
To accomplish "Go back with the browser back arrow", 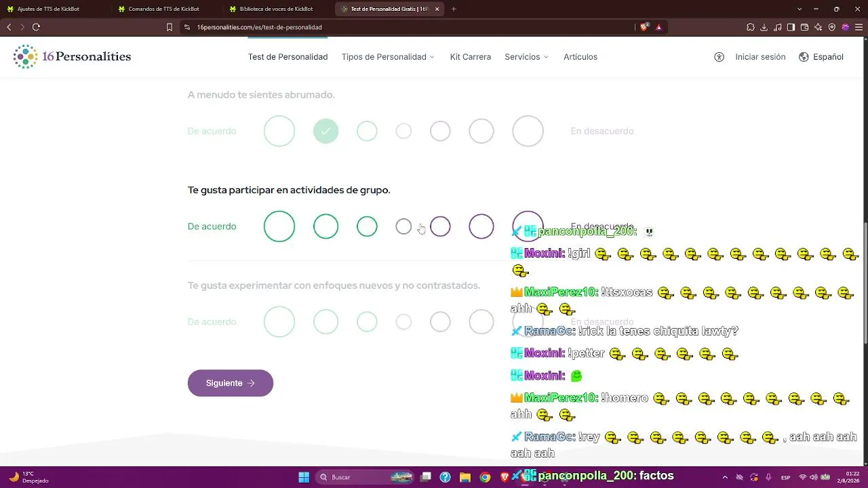I will point(9,27).
